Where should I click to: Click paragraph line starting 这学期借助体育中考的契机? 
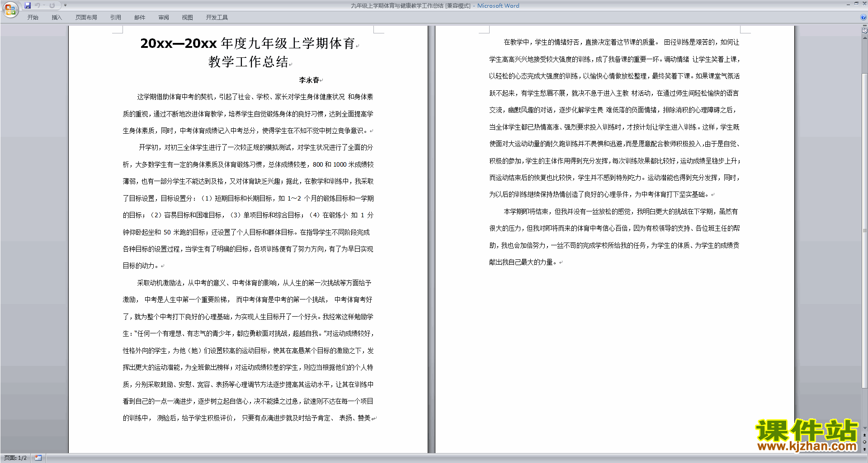point(255,97)
